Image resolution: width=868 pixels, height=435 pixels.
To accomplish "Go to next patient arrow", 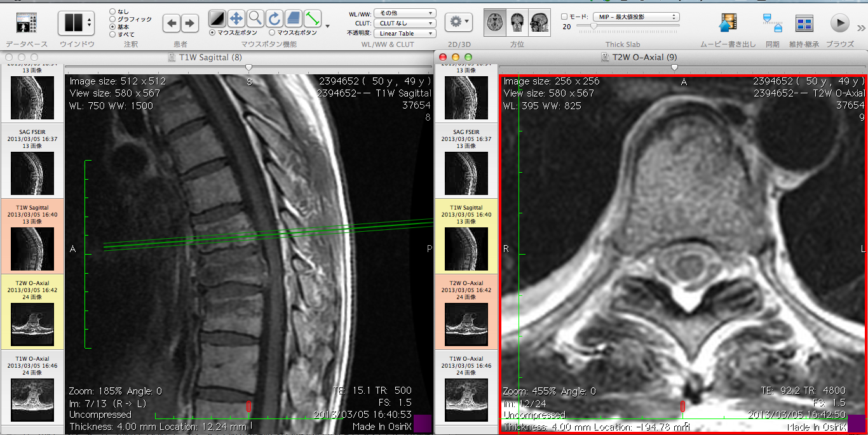I will (x=189, y=23).
